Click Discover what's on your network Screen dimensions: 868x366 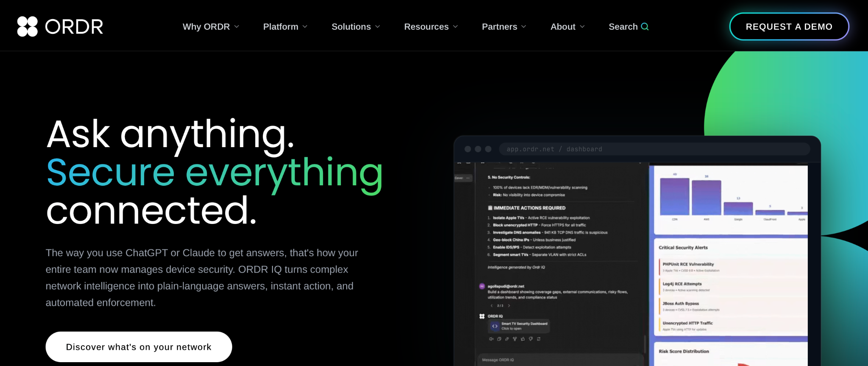tap(139, 347)
